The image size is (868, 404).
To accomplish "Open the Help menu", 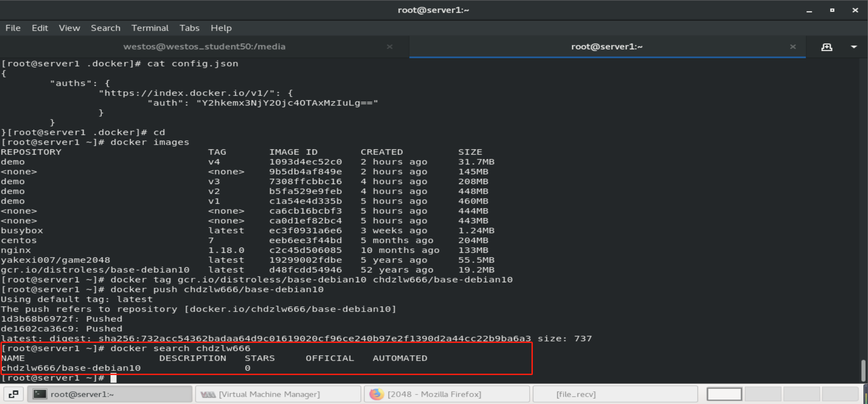I will click(x=221, y=28).
